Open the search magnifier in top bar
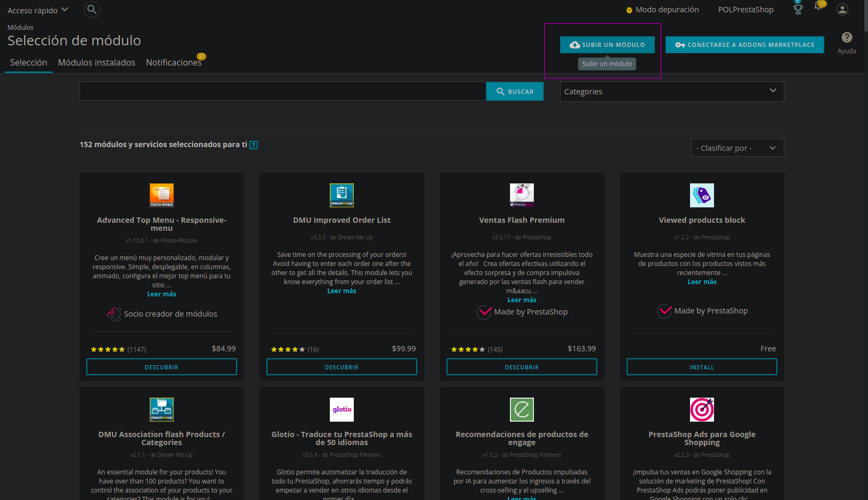Screen dimensions: 868x500 (x=92, y=10)
